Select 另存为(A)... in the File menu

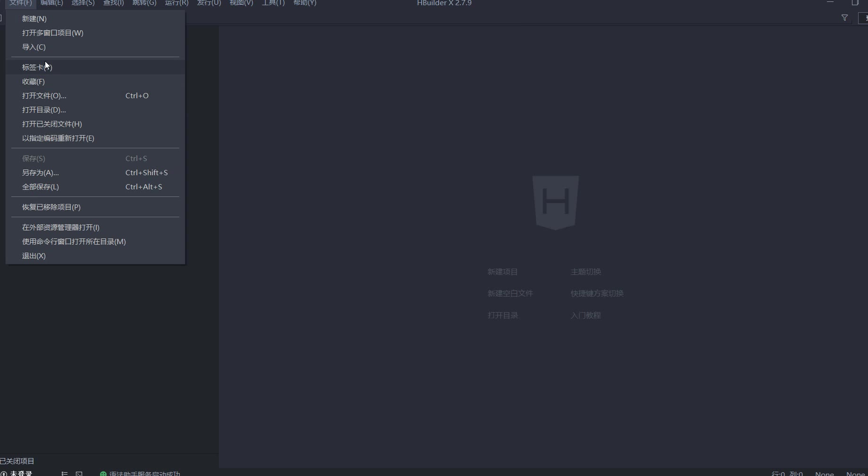click(95, 173)
